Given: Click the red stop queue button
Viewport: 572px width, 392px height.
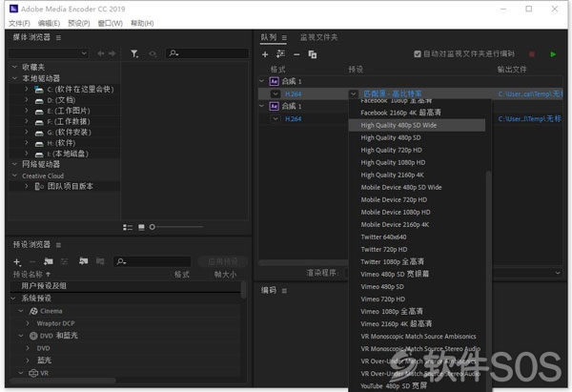Looking at the screenshot, I should point(532,54).
